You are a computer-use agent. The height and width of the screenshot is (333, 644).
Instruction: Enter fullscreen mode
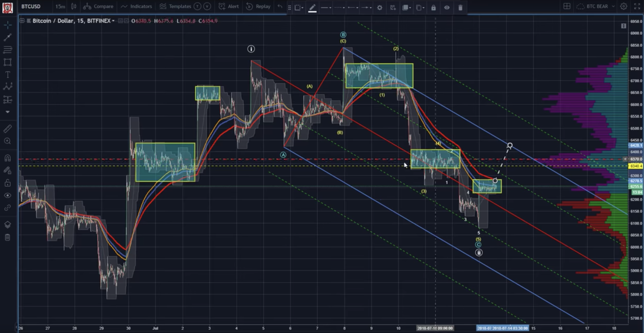[637, 6]
